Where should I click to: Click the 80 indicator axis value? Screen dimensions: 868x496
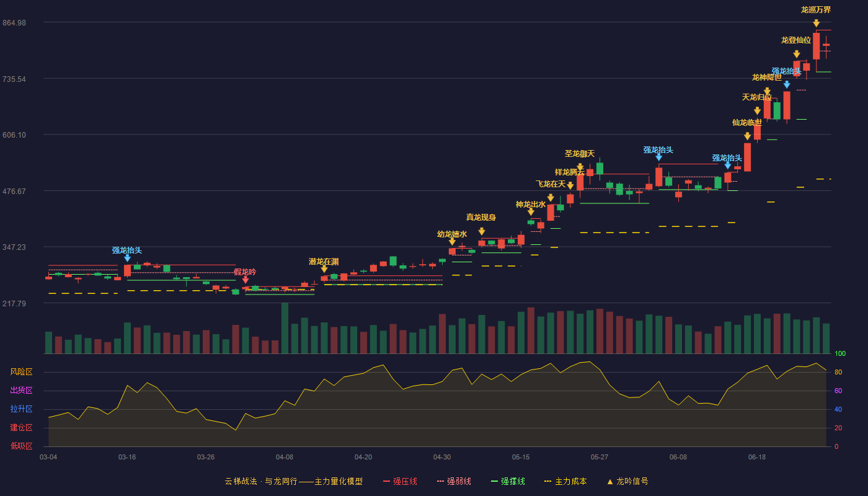(x=838, y=373)
